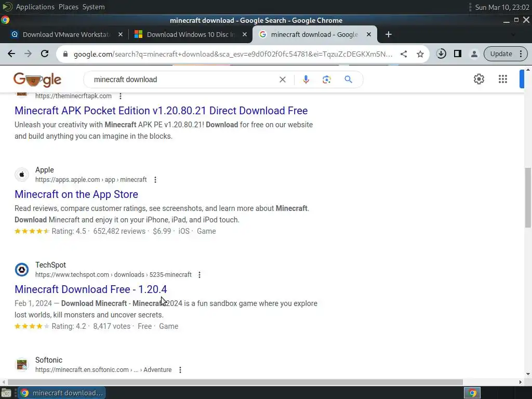
Task: Click the Update Chrome button
Action: [505, 54]
